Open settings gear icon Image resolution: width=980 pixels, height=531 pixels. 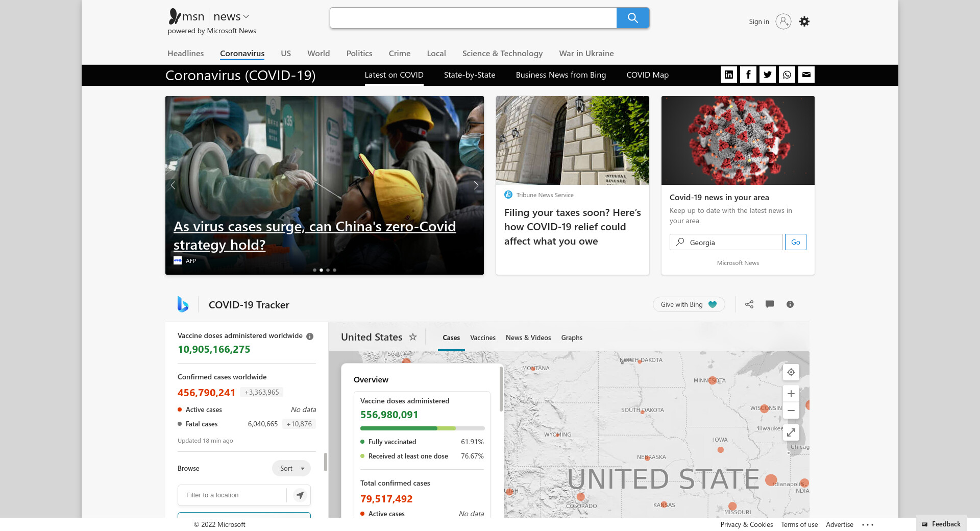(x=804, y=21)
